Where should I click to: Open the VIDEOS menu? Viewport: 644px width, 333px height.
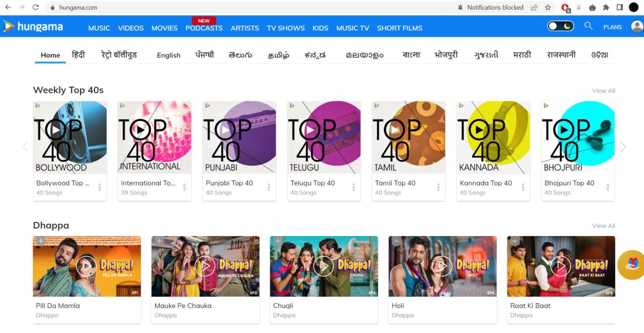[131, 28]
